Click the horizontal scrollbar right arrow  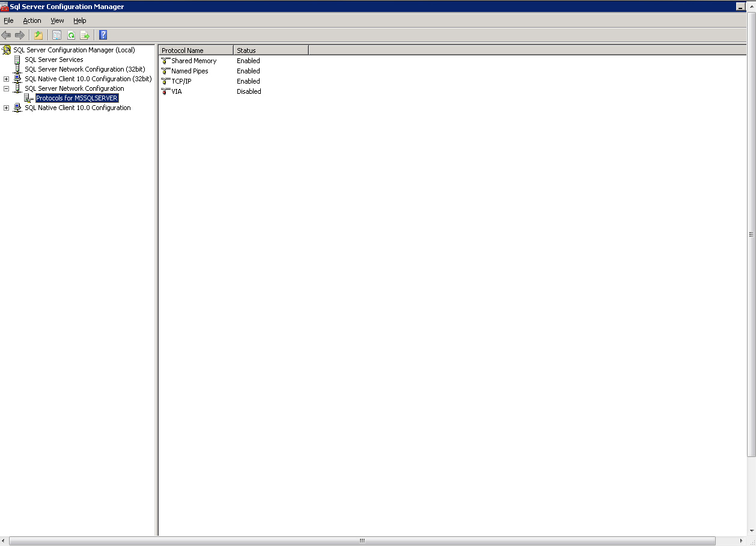pos(742,541)
